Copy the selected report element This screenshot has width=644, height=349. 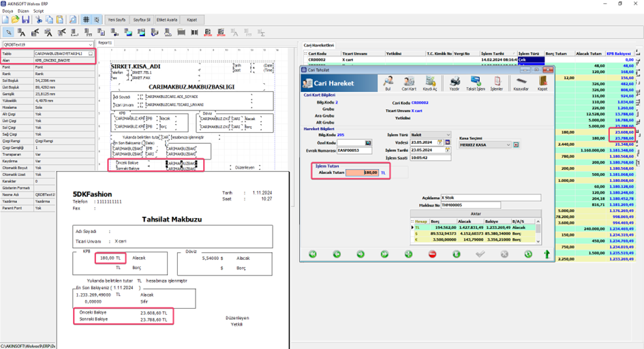[49, 20]
